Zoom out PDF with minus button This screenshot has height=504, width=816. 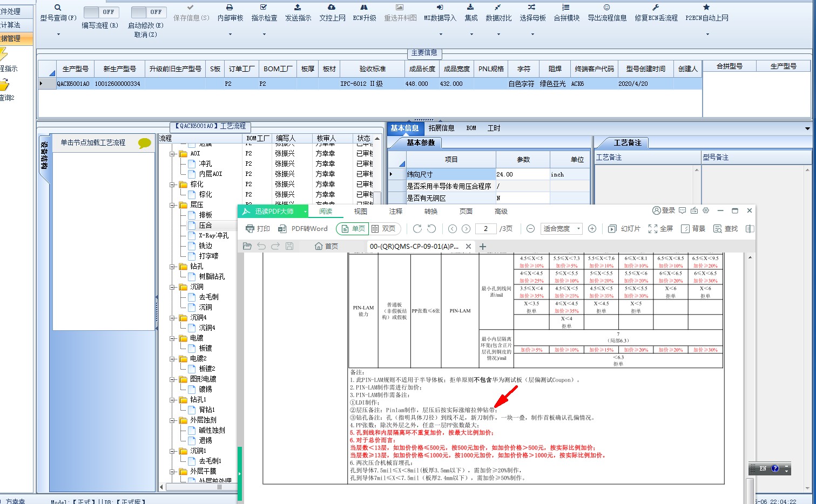(530, 229)
